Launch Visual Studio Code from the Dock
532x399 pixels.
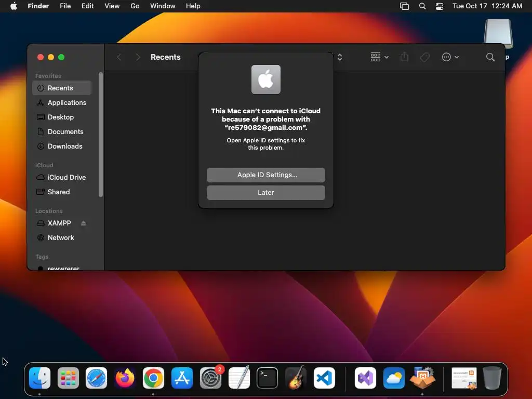(324, 378)
